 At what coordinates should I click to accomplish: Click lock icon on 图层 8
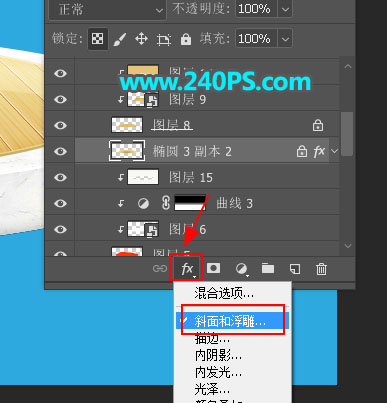318,126
